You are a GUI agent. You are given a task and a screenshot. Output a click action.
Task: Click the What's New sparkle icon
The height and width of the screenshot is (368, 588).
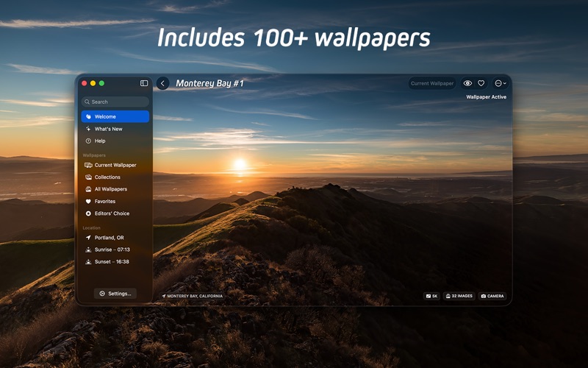click(88, 129)
